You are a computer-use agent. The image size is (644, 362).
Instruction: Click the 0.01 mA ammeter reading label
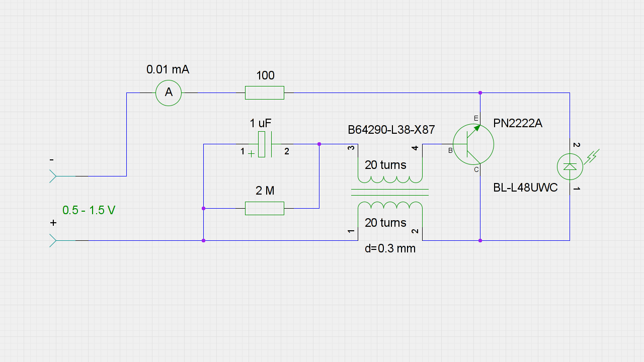click(x=168, y=70)
